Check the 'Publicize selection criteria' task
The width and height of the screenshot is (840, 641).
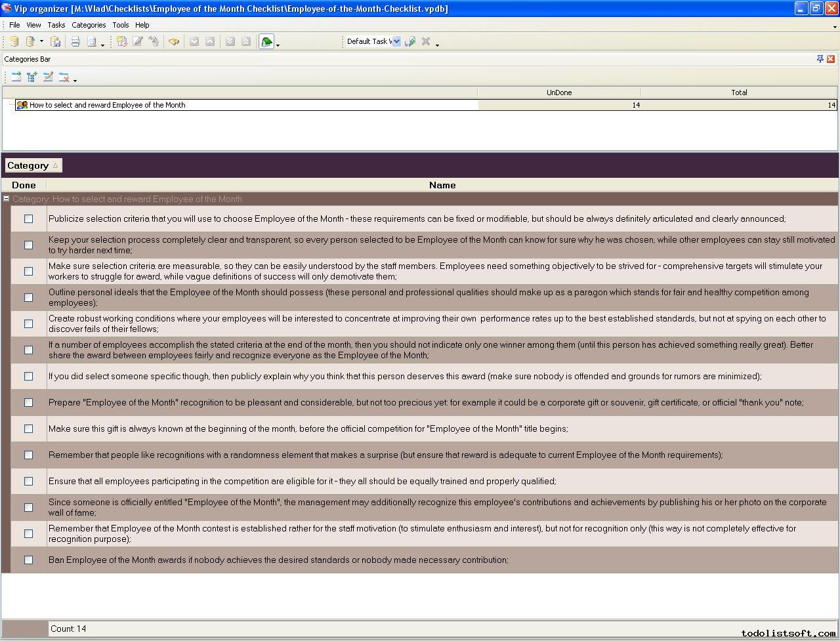click(28, 218)
